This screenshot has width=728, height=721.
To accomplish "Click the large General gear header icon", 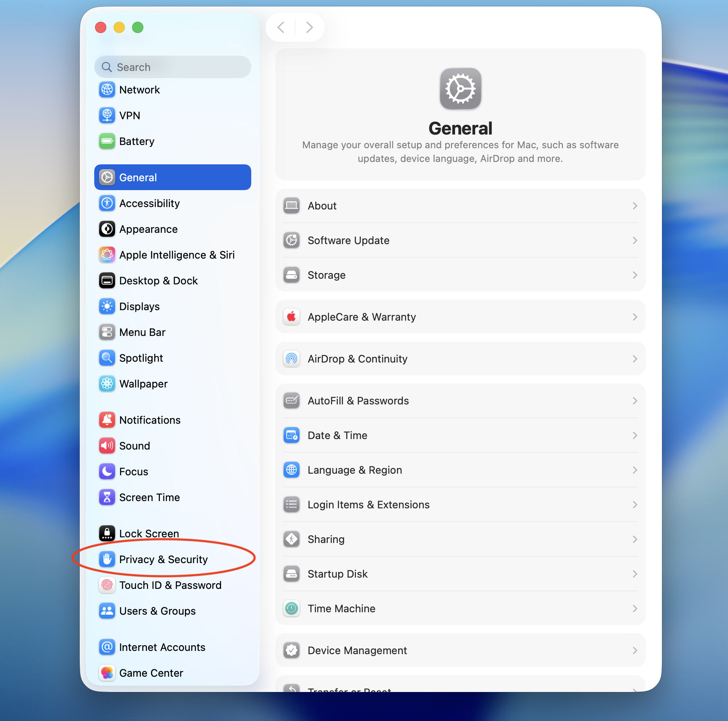I will tap(461, 89).
